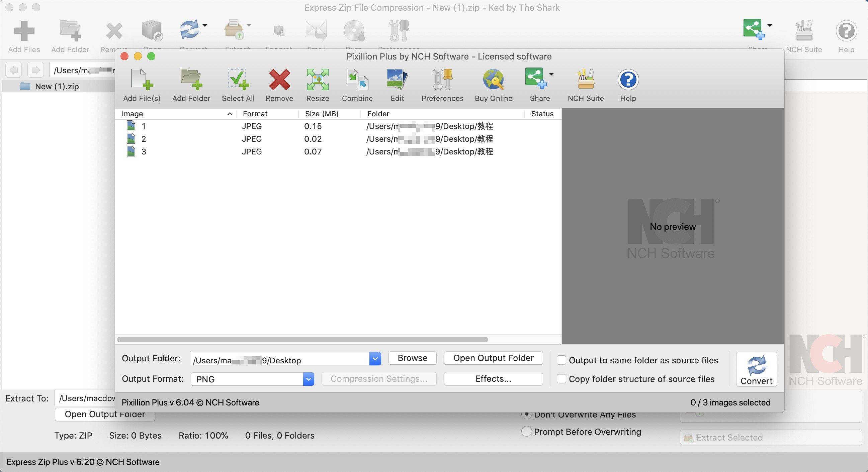Click the Select All icon
868x472 pixels.
click(238, 80)
